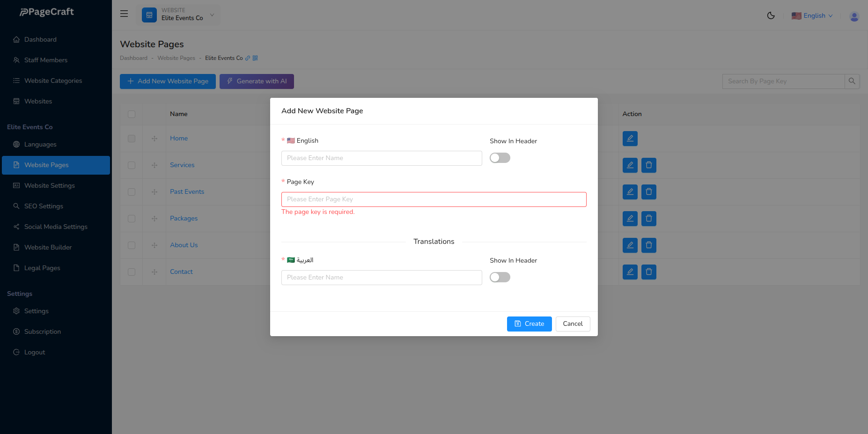
Task: Check the select-all checkbox in table header
Action: point(132,114)
